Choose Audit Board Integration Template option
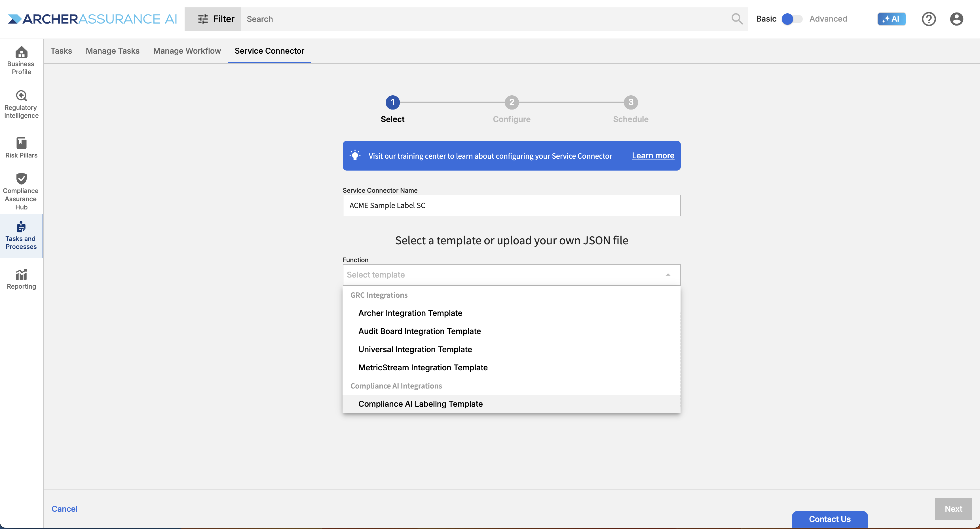980x529 pixels. (x=511, y=331)
